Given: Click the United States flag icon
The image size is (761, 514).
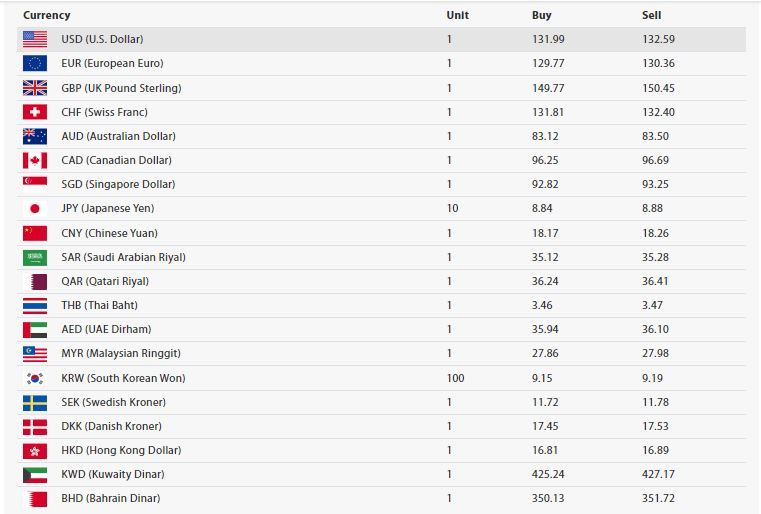Looking at the screenshot, I should point(35,39).
